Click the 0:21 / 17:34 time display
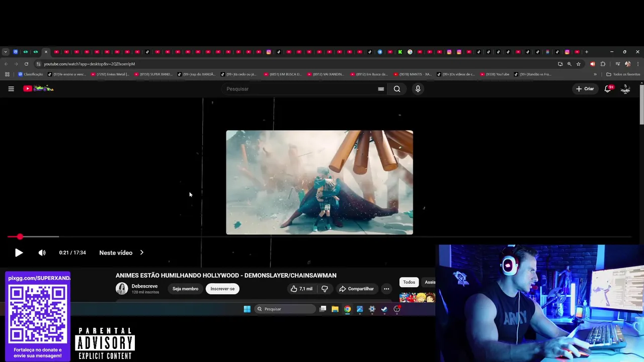This screenshot has width=644, height=362. click(x=72, y=253)
